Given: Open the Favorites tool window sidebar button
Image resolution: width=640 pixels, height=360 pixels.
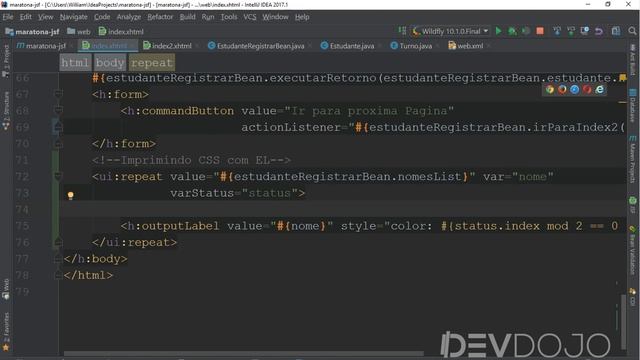Looking at the screenshot, I should coord(6,331).
